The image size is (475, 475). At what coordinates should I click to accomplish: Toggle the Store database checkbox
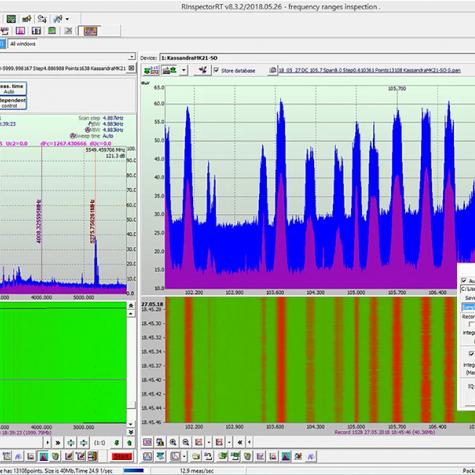tap(217, 70)
